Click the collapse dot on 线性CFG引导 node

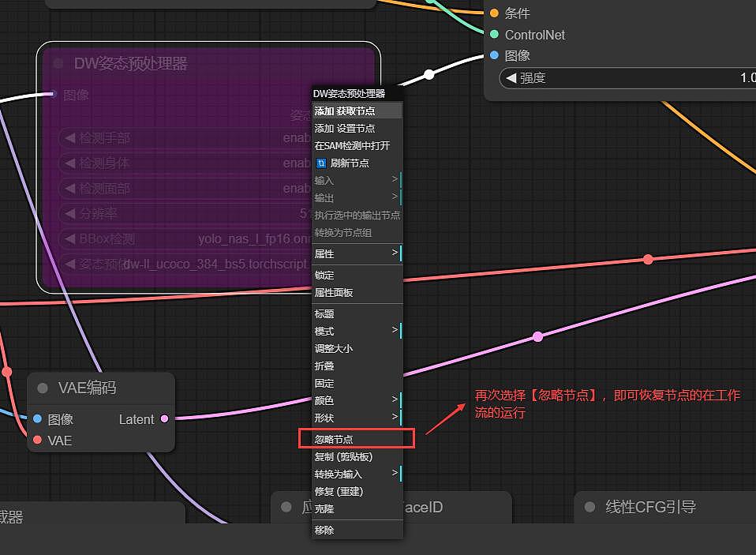[x=589, y=507]
